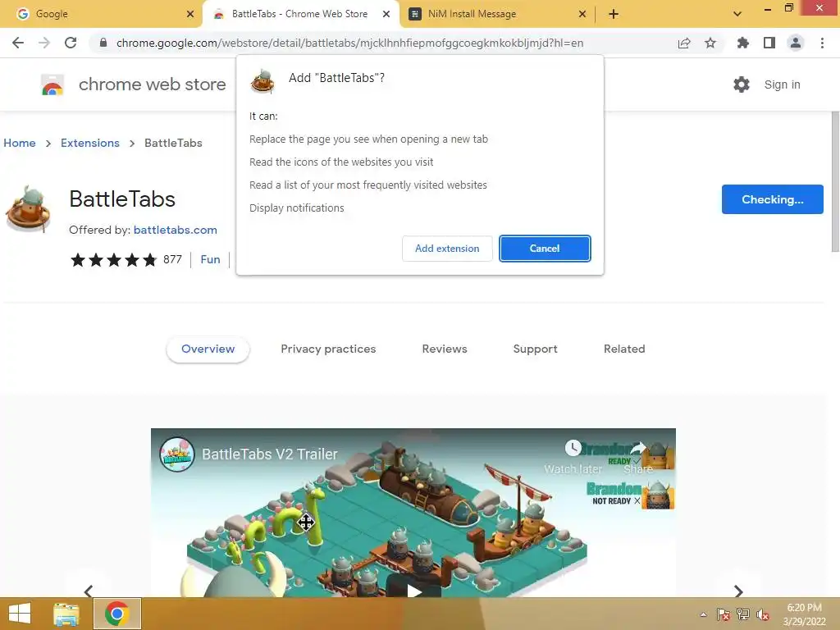Click Watch later clock icon on video

(x=573, y=448)
